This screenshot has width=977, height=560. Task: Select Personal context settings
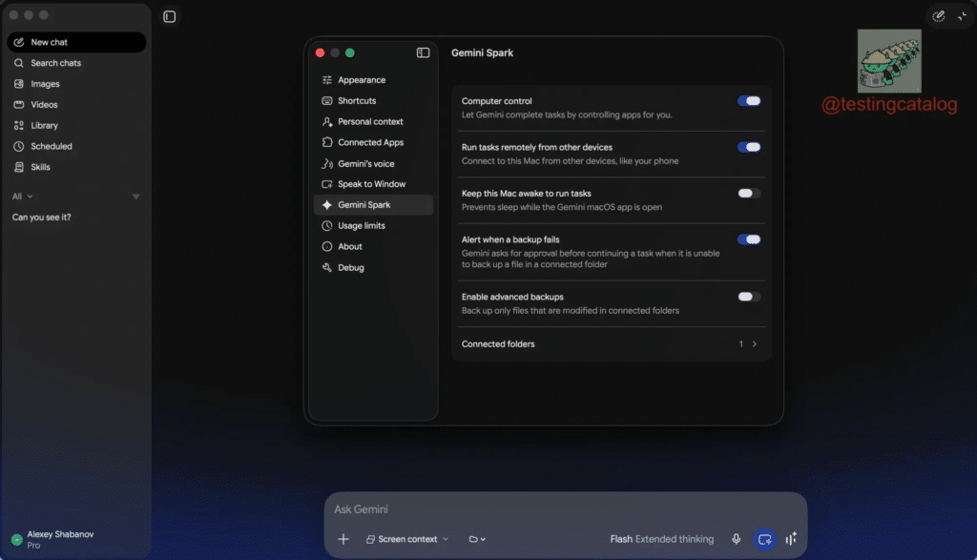pyautogui.click(x=373, y=121)
